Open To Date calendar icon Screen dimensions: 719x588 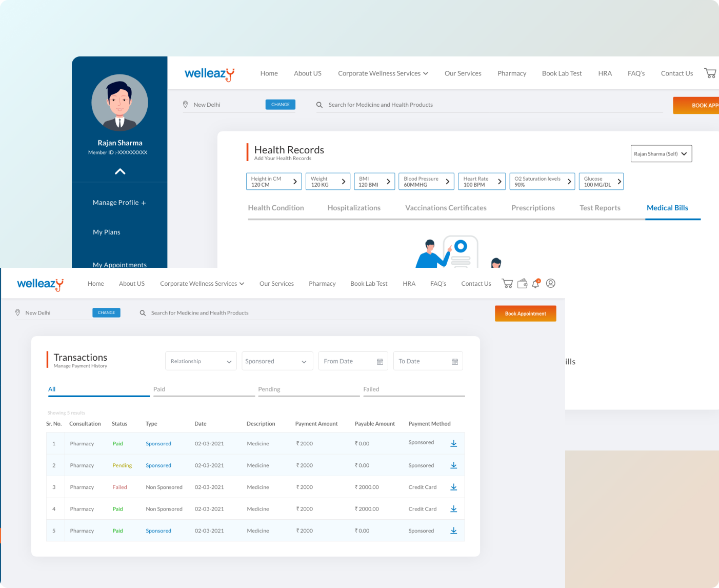coord(455,362)
